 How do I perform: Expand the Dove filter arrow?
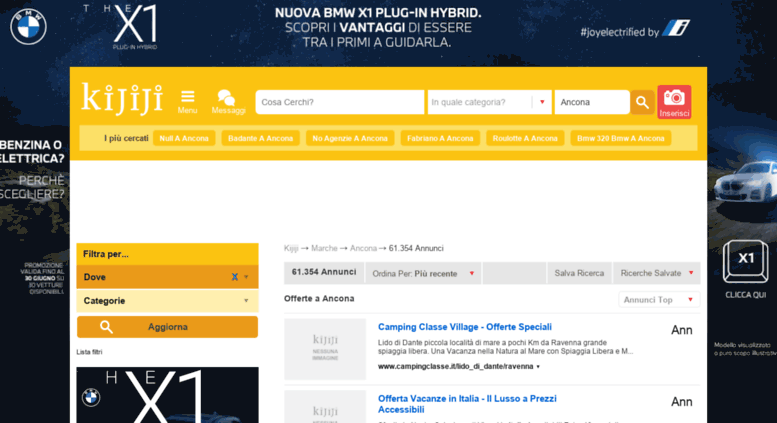point(246,277)
